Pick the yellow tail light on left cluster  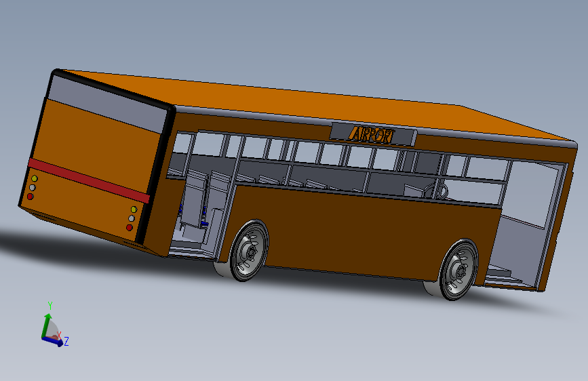click(34, 178)
